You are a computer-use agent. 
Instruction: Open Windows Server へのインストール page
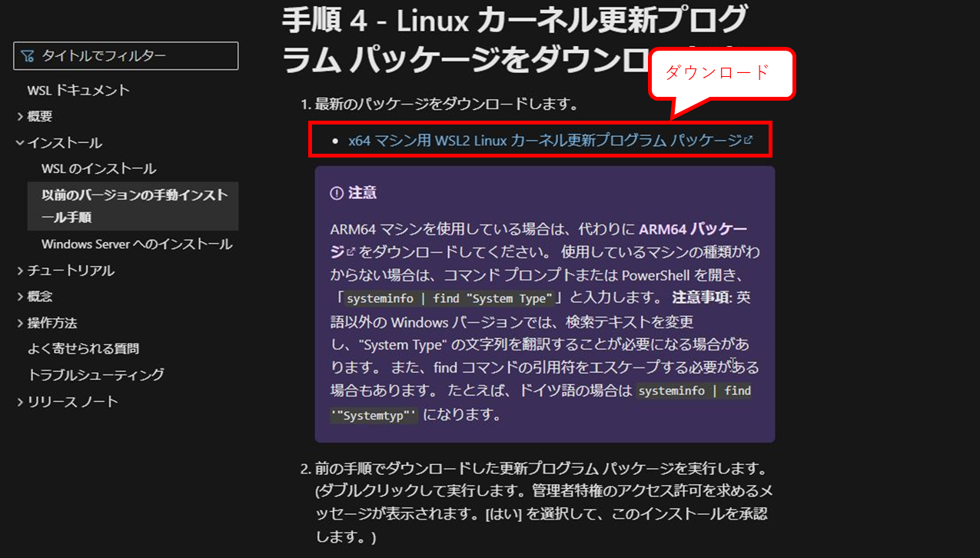[137, 244]
